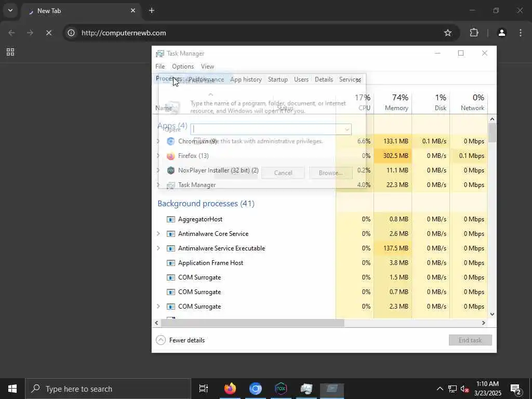This screenshot has width=532, height=399.
Task: Open the apps grid in bookmarks bar
Action: coord(10,52)
